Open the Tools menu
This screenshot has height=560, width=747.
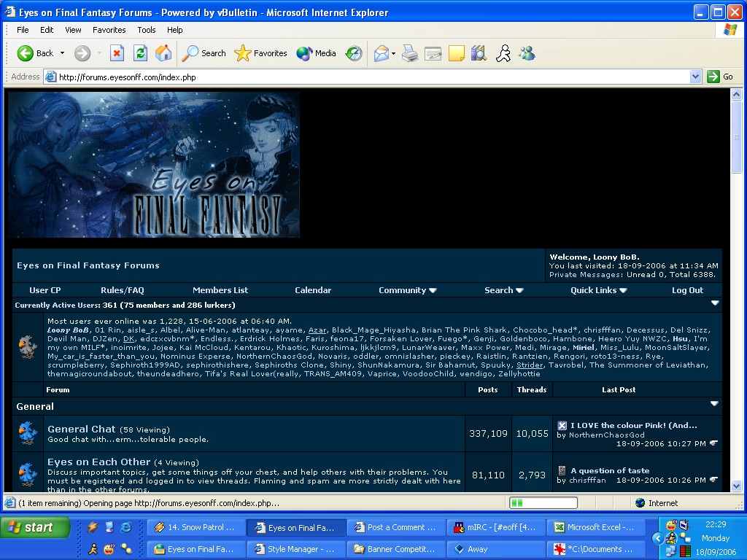tap(147, 30)
